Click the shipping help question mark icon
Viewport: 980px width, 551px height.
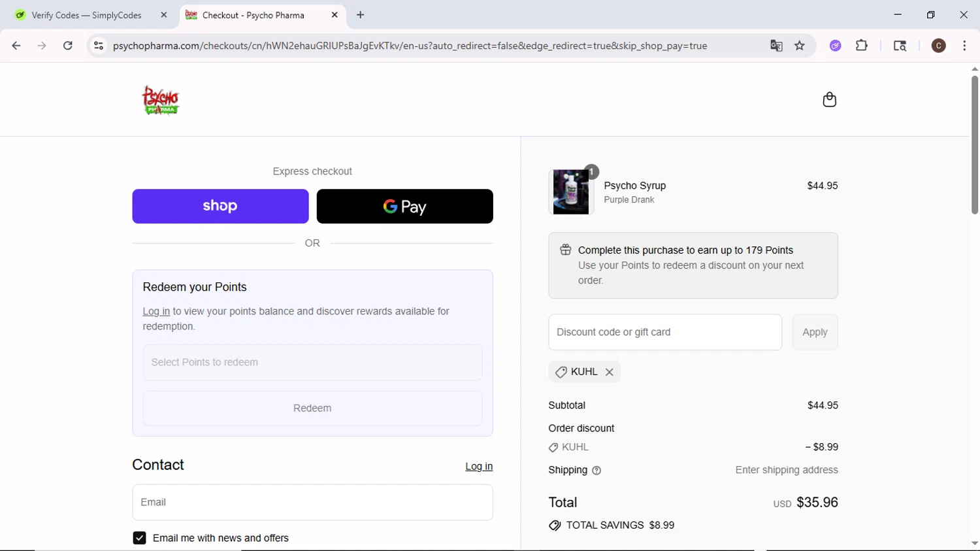click(596, 471)
